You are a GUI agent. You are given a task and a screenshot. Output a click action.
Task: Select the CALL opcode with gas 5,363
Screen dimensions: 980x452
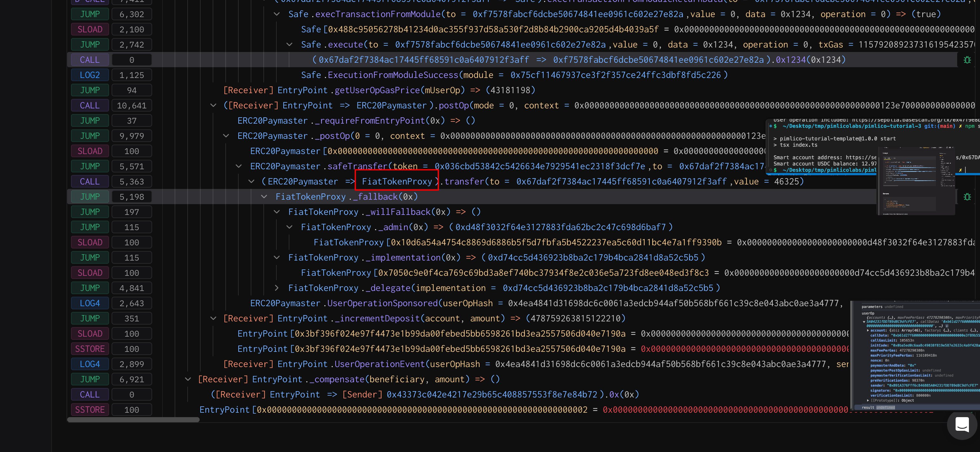click(x=90, y=182)
